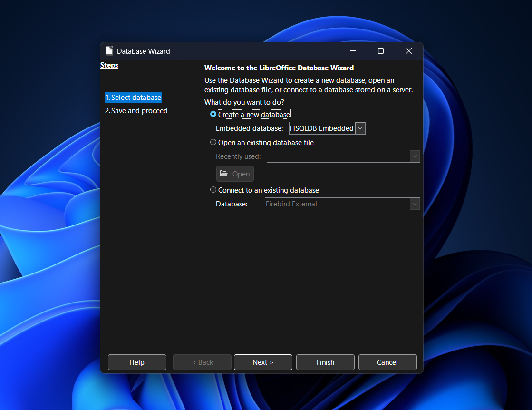Screen dimensions: 532x410
Task: Click the What do you want to do? text
Action: (x=244, y=102)
